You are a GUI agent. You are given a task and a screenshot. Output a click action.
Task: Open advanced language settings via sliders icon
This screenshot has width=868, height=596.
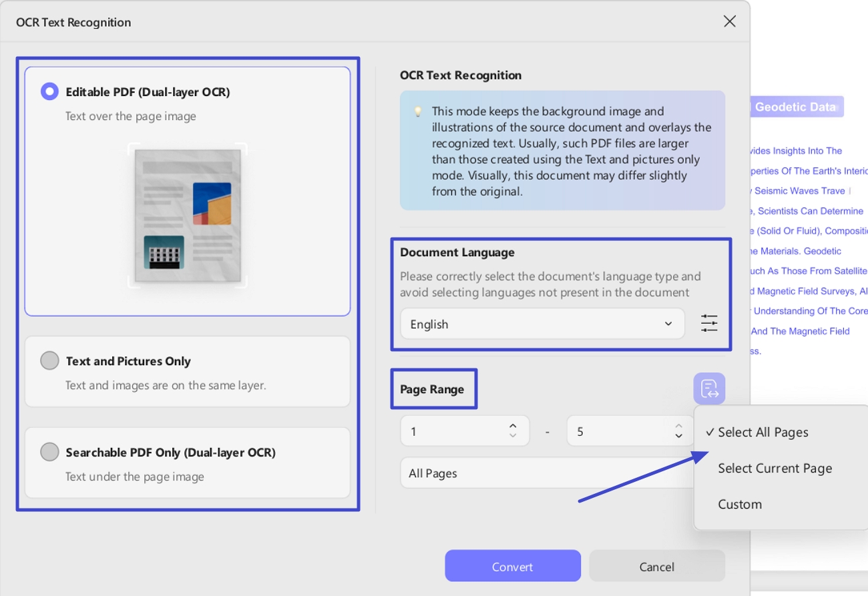pos(709,323)
